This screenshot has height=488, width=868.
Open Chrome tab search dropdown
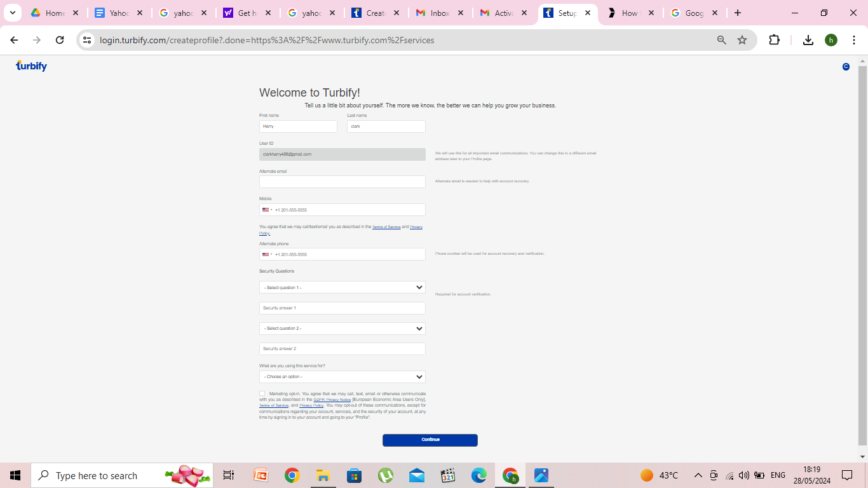coord(12,13)
